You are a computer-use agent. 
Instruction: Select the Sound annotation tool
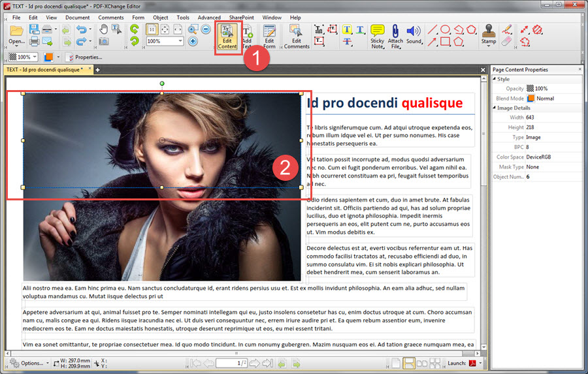(x=414, y=35)
